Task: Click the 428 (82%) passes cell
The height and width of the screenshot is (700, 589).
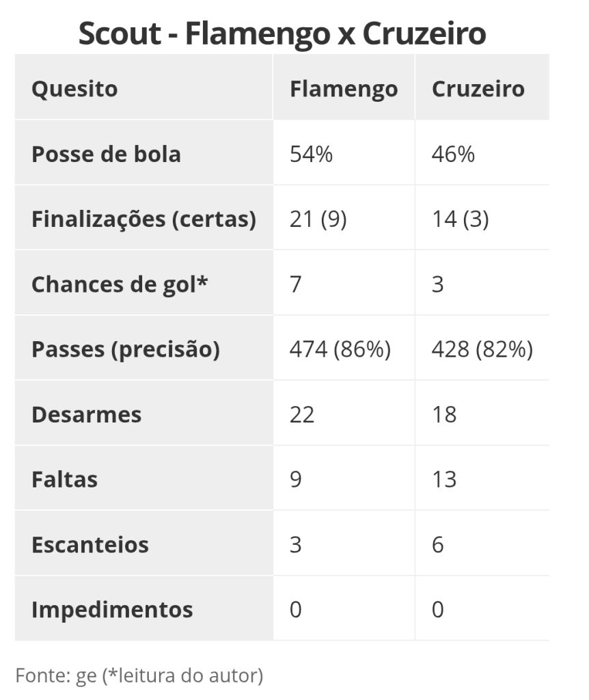Action: point(482,349)
